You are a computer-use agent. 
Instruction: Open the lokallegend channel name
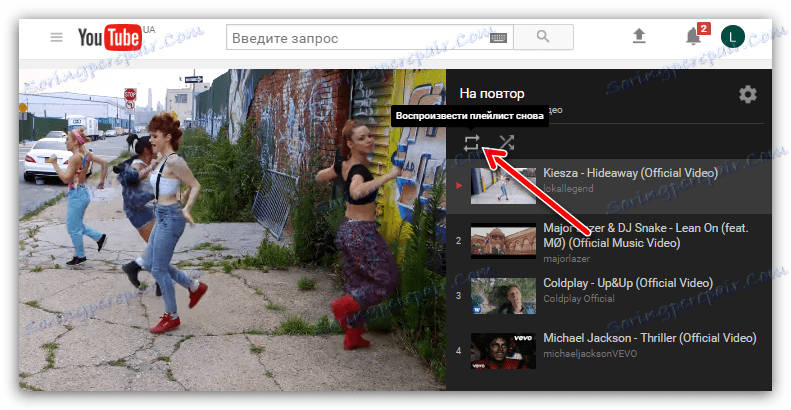(568, 189)
